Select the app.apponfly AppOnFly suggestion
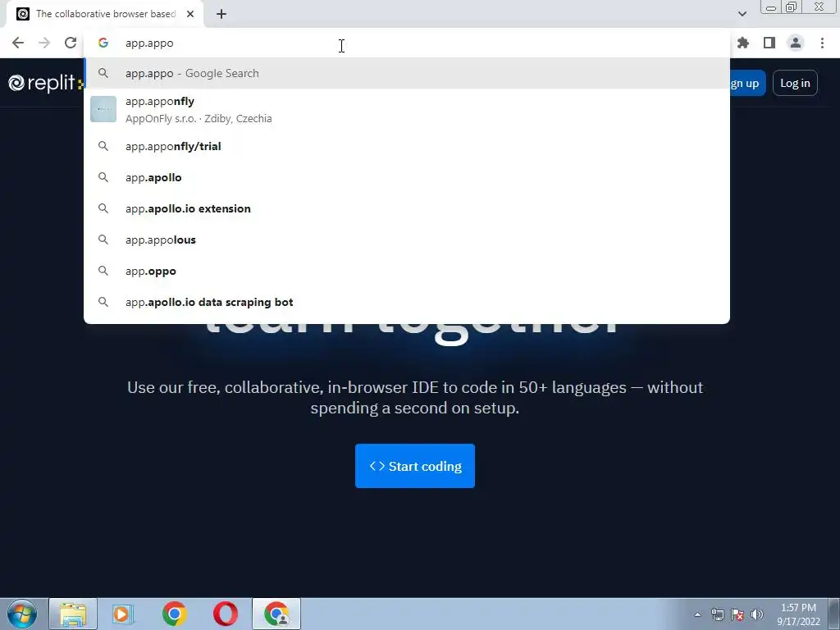Screen dimensions: 840x630 coord(407,109)
